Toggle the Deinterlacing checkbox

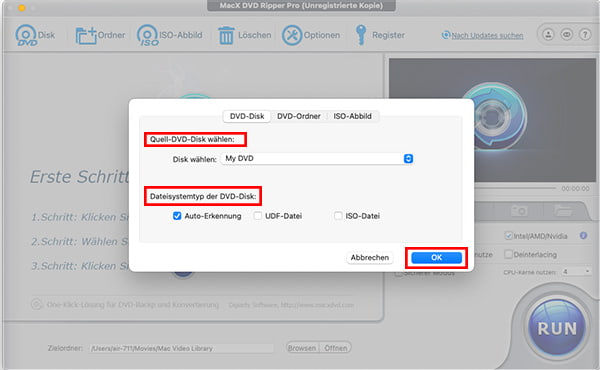tap(508, 254)
